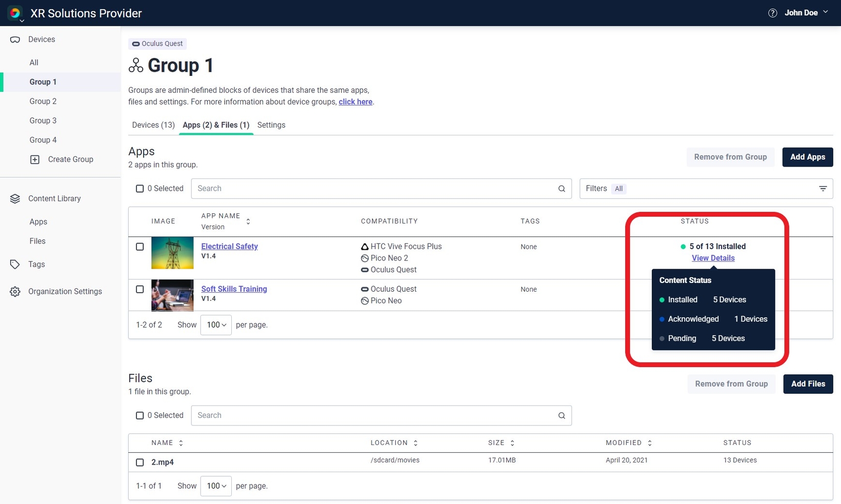Open the Filters All dropdown

(x=706, y=189)
